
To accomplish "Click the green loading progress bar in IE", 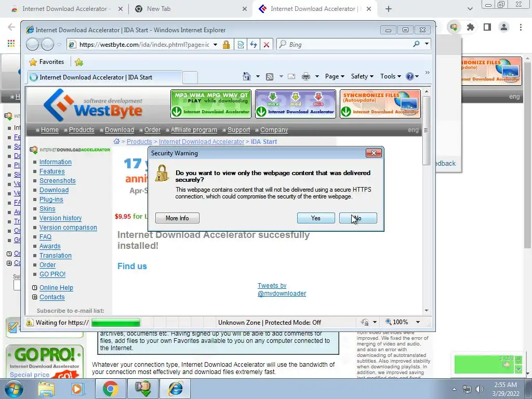I will tap(116, 322).
